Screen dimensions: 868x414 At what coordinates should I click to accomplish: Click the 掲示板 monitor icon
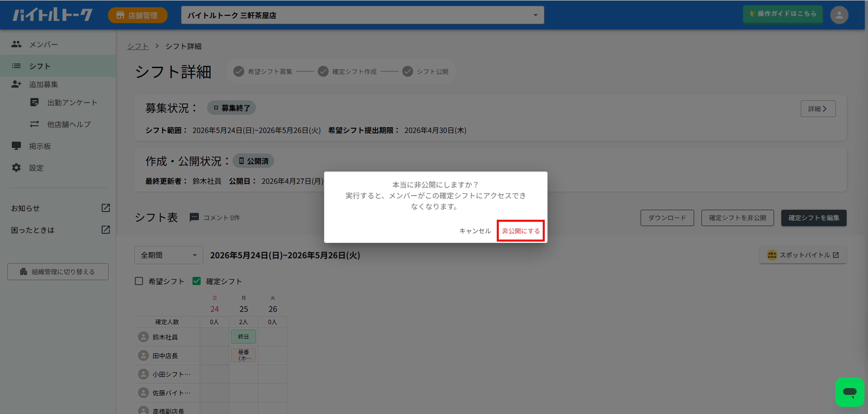click(x=16, y=146)
